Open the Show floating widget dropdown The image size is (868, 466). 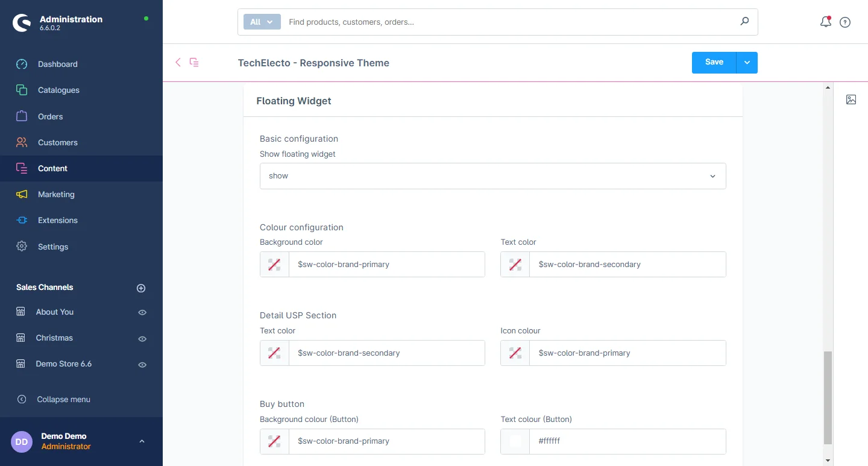492,176
